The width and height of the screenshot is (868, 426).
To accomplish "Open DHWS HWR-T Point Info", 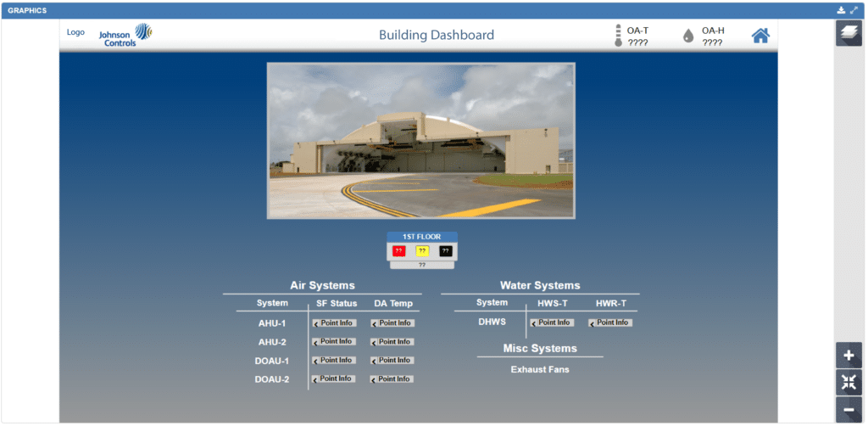I will (x=610, y=322).
